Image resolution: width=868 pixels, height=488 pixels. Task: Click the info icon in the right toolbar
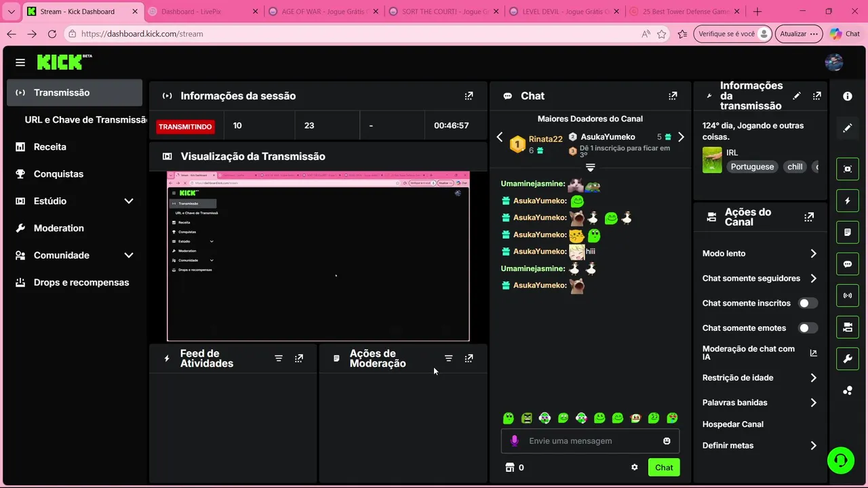[848, 96]
